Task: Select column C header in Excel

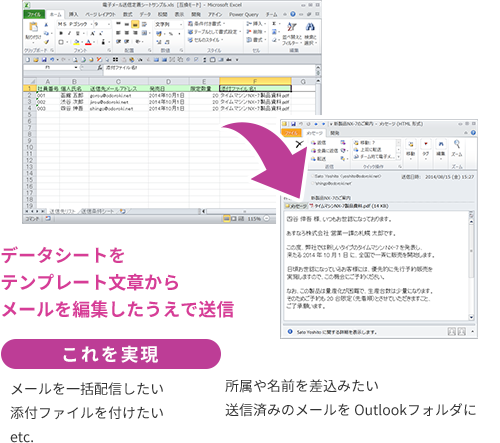Action: click(x=118, y=81)
